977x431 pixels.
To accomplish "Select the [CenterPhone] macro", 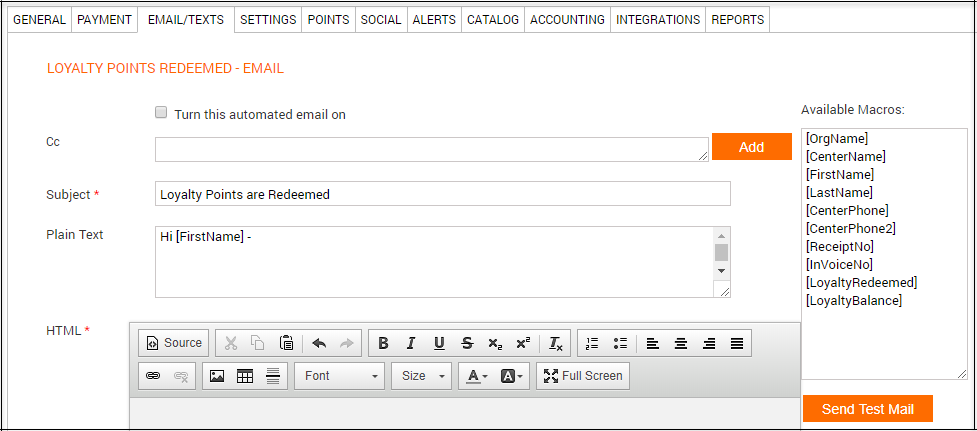I will (x=847, y=211).
